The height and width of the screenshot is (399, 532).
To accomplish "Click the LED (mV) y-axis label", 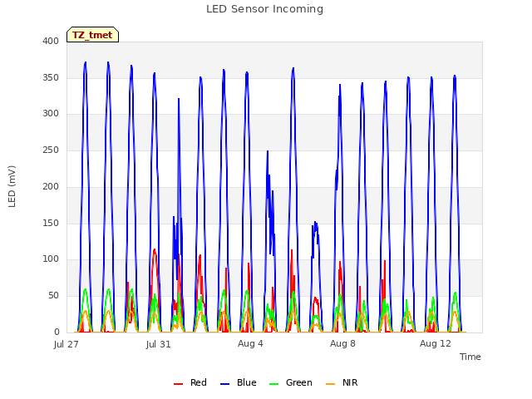I will (12, 186).
